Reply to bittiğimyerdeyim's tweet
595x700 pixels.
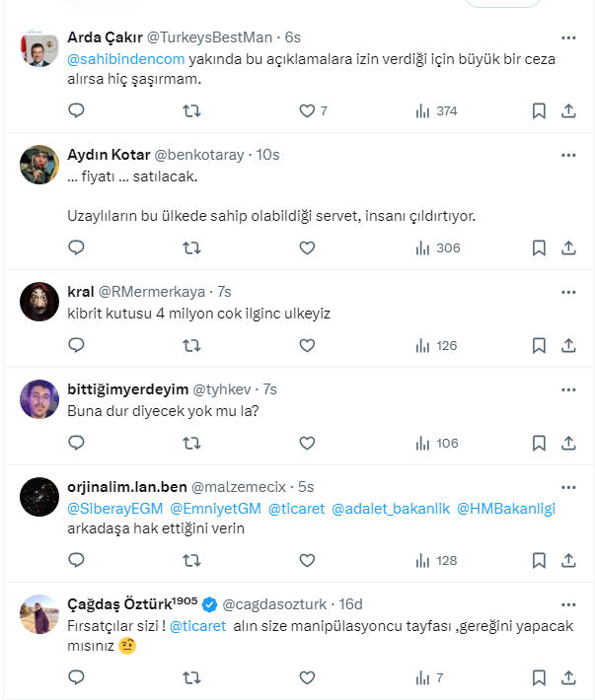[x=77, y=444]
